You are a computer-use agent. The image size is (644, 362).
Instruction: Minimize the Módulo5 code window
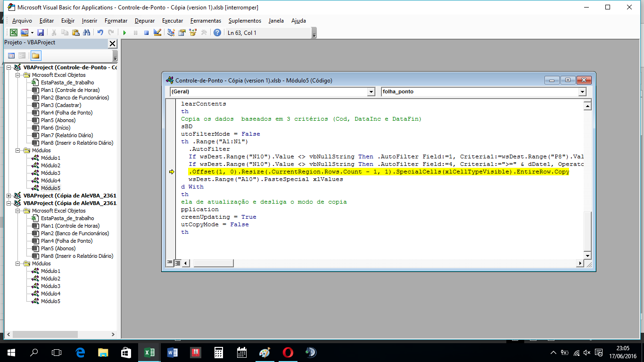(552, 80)
